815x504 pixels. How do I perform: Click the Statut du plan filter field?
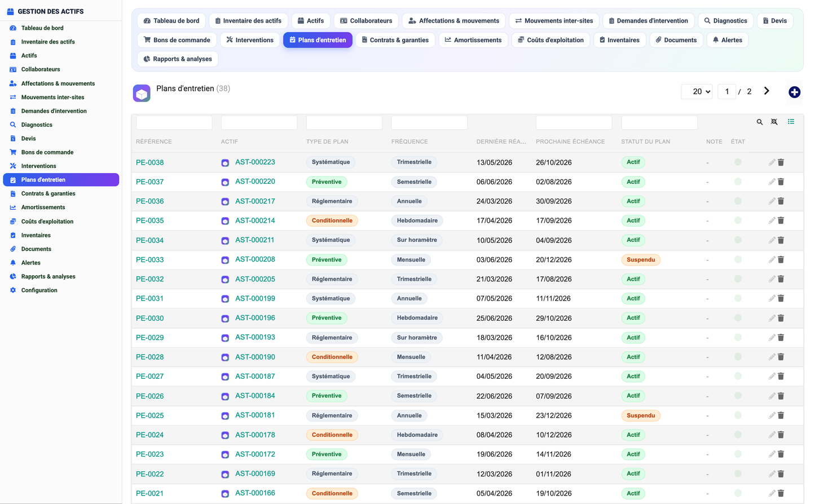pyautogui.click(x=659, y=122)
